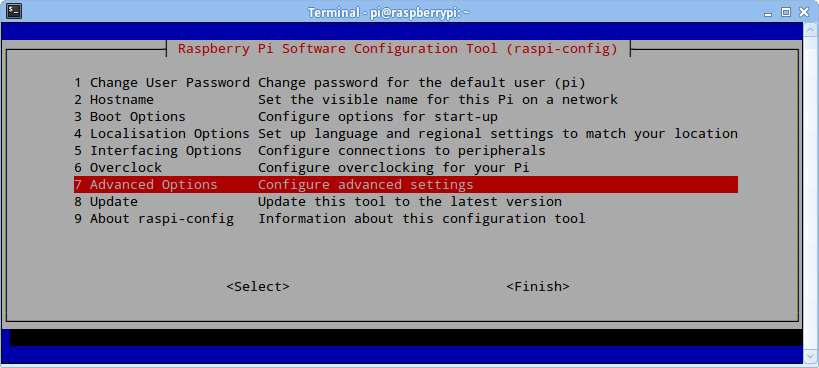Viewport: 819px width, 368px height.
Task: Open Interfacing Options entry
Action: 406,151
